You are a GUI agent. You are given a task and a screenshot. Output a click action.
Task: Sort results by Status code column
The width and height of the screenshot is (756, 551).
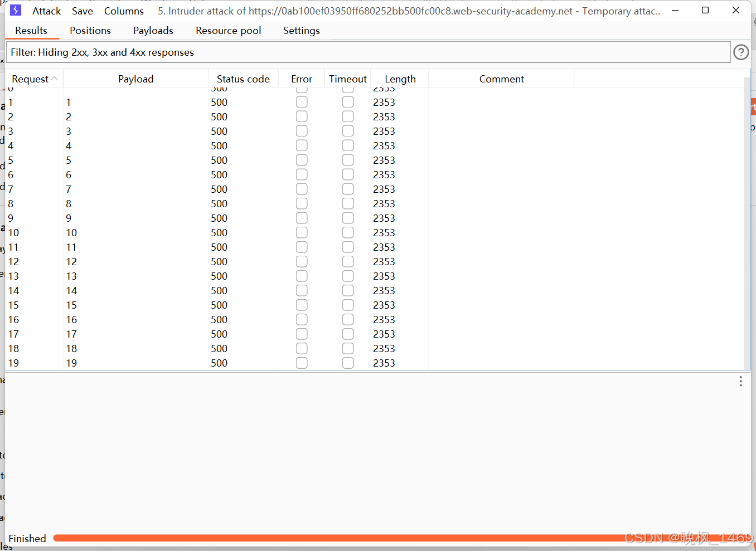(x=243, y=79)
